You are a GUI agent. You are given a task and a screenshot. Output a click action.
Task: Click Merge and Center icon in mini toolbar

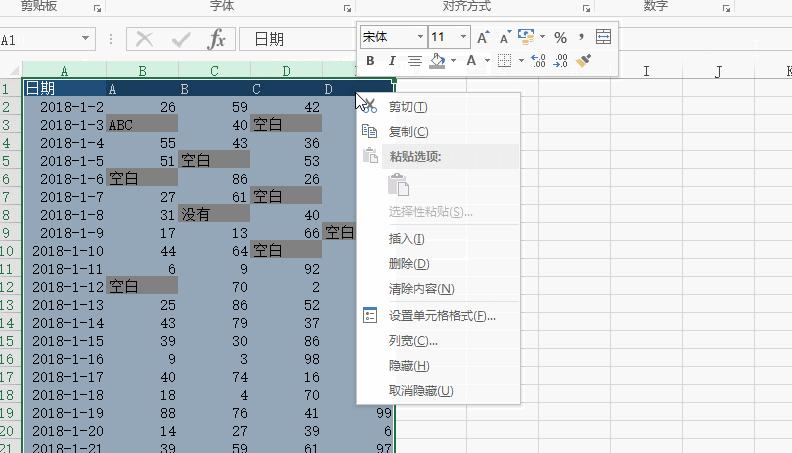tap(603, 37)
